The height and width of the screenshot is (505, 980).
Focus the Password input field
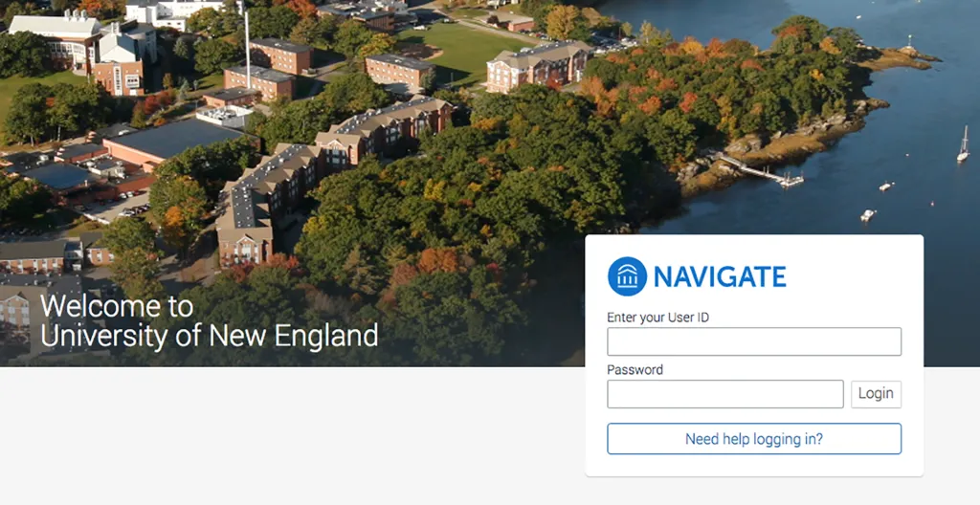point(725,394)
